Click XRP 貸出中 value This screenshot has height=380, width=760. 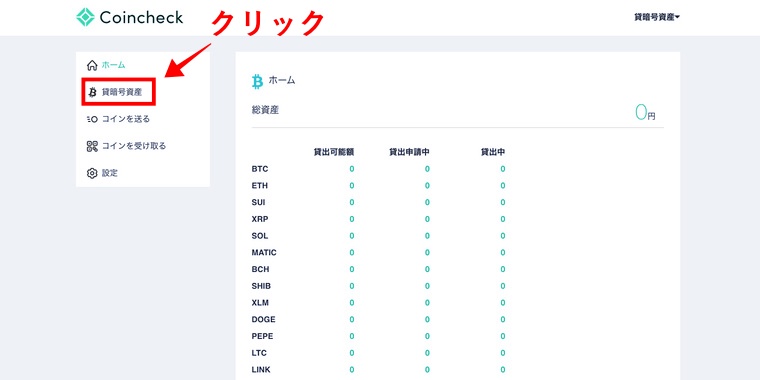(x=503, y=219)
